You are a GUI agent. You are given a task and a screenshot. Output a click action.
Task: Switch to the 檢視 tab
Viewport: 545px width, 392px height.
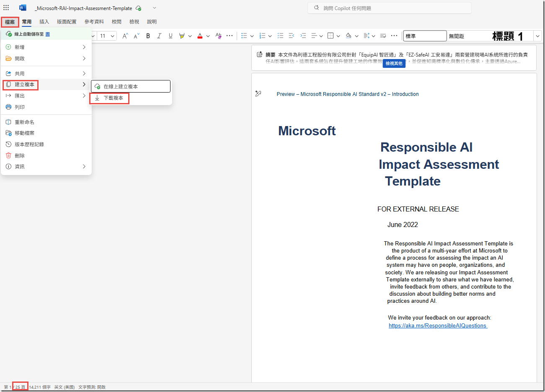pos(134,22)
